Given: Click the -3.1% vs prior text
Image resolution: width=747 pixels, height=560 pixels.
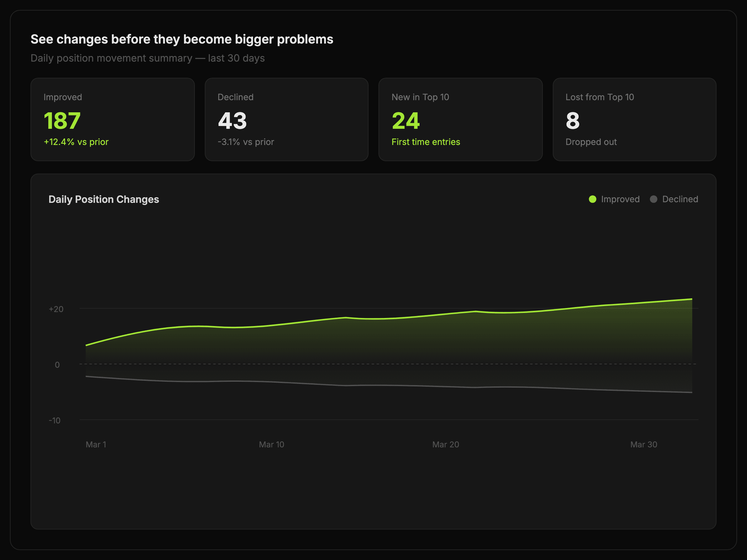Looking at the screenshot, I should (x=246, y=142).
